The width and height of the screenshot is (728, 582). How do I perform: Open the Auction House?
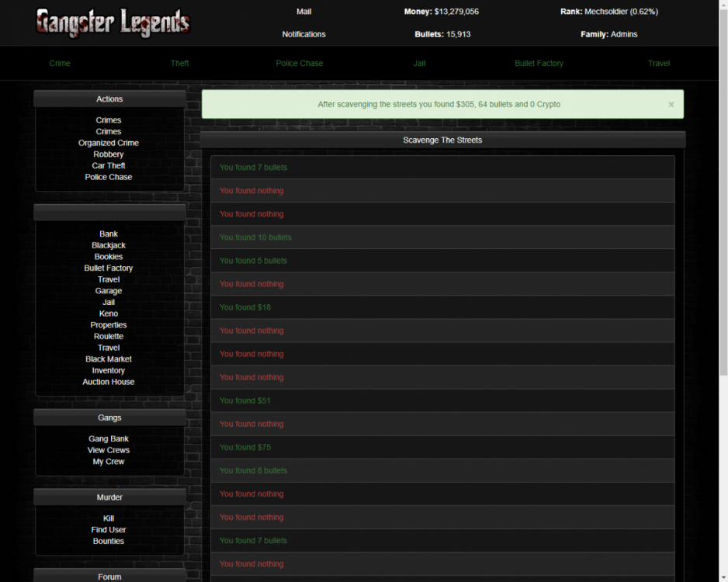(x=108, y=382)
